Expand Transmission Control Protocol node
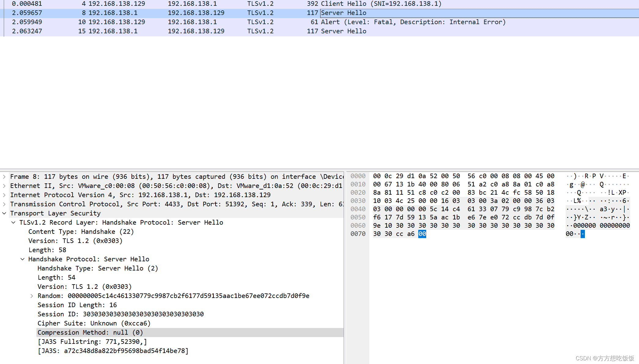Viewport: 639px width, 364px height. point(4,204)
